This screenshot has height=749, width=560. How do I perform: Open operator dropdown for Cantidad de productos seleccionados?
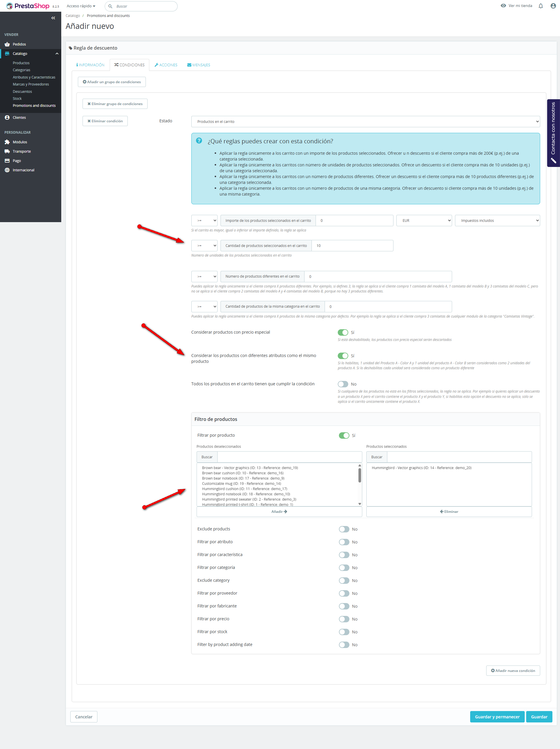[x=204, y=246]
